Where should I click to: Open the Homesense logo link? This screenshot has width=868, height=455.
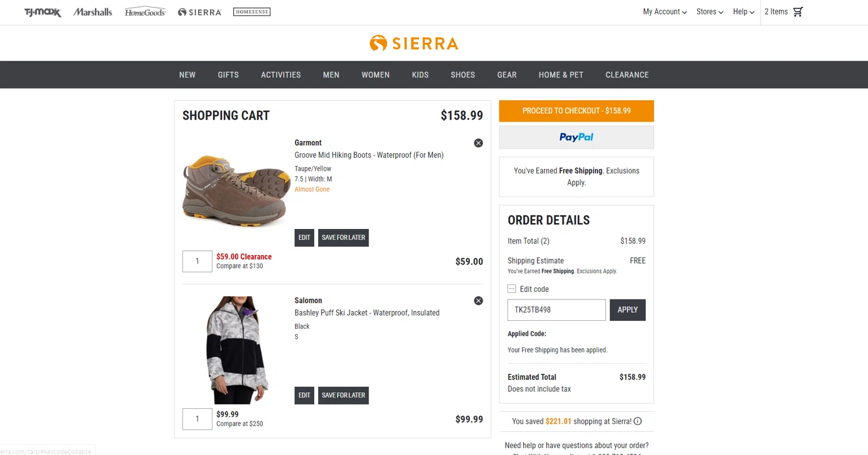(x=252, y=12)
